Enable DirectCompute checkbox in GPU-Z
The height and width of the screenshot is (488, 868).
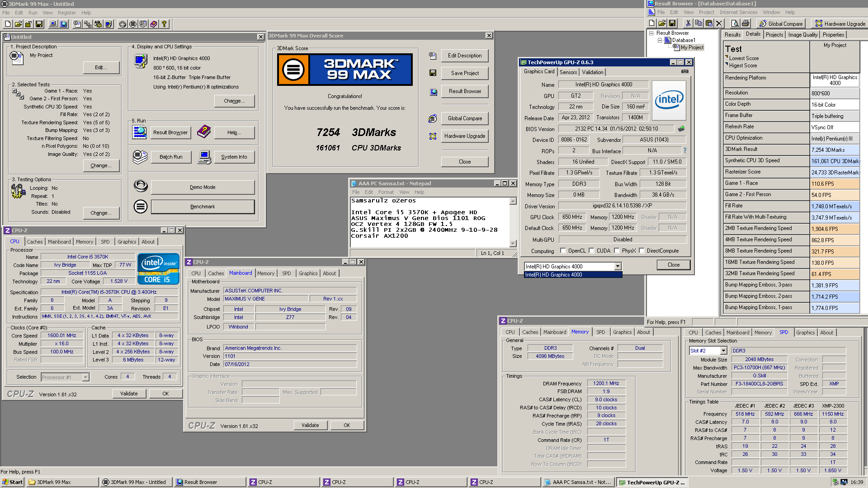[642, 251]
